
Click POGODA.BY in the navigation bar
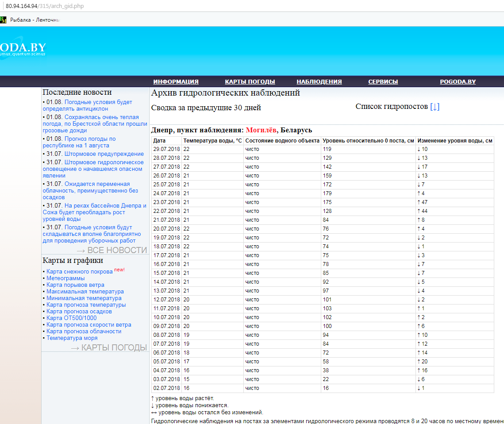click(x=458, y=82)
